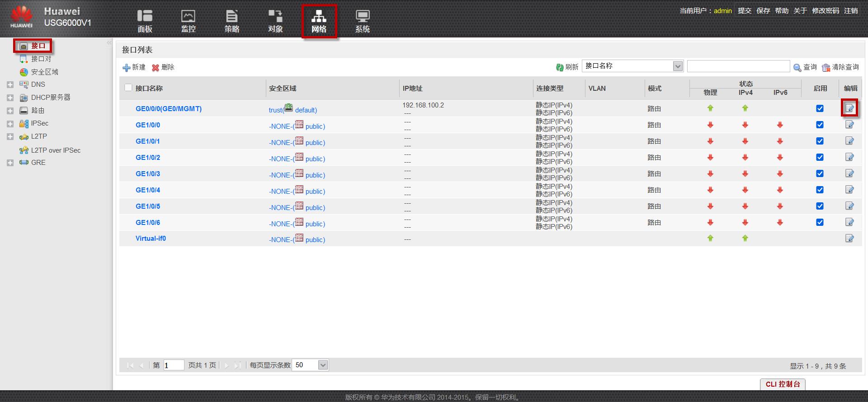Viewport: 868px width, 402px height.
Task: Click the 提交 link in header
Action: coord(745,11)
